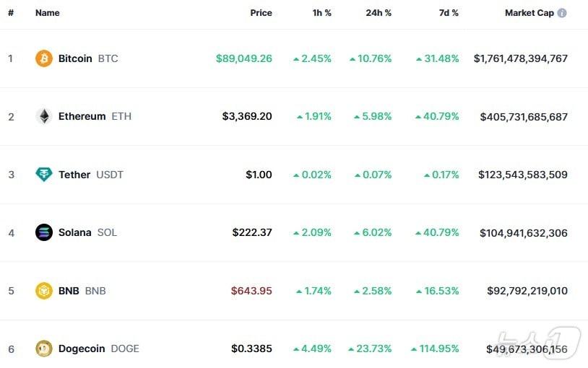The width and height of the screenshot is (588, 368).
Task: Click the Solana price $222.37
Action: pyautogui.click(x=252, y=232)
